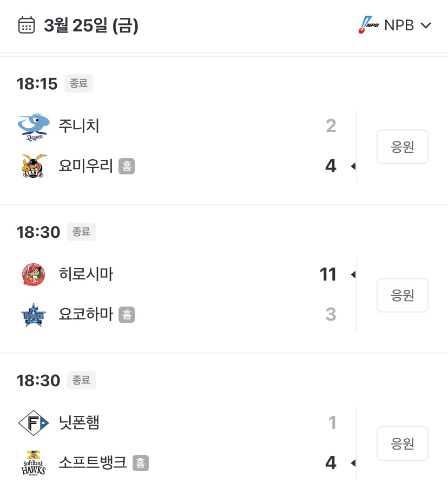Click Hiroshima's score of 11
The height and width of the screenshot is (501, 448).
pos(328,275)
